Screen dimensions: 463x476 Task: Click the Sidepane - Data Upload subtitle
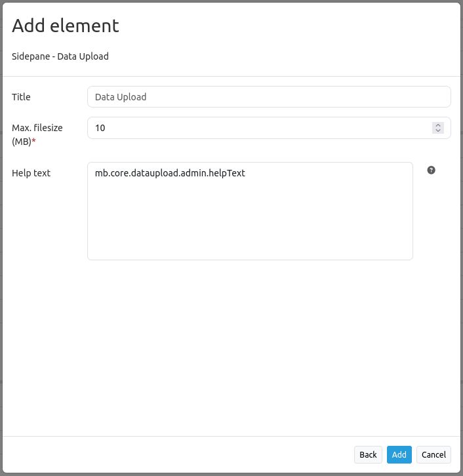[60, 56]
